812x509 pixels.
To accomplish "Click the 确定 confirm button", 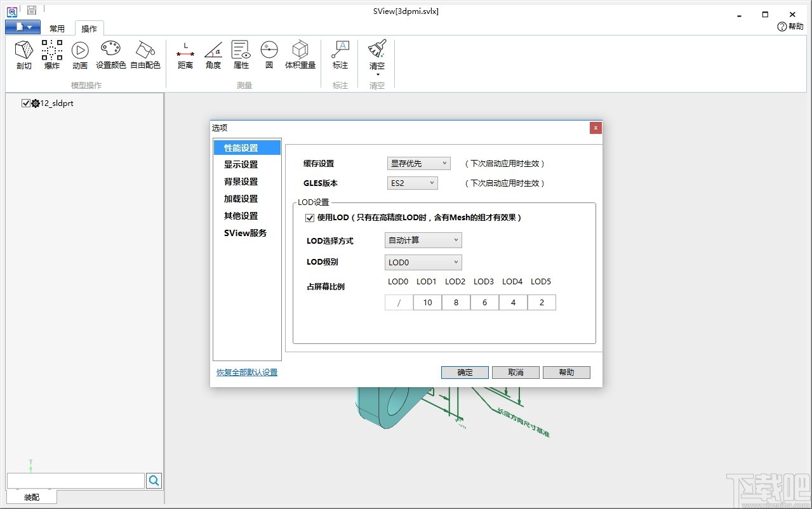I will 464,372.
